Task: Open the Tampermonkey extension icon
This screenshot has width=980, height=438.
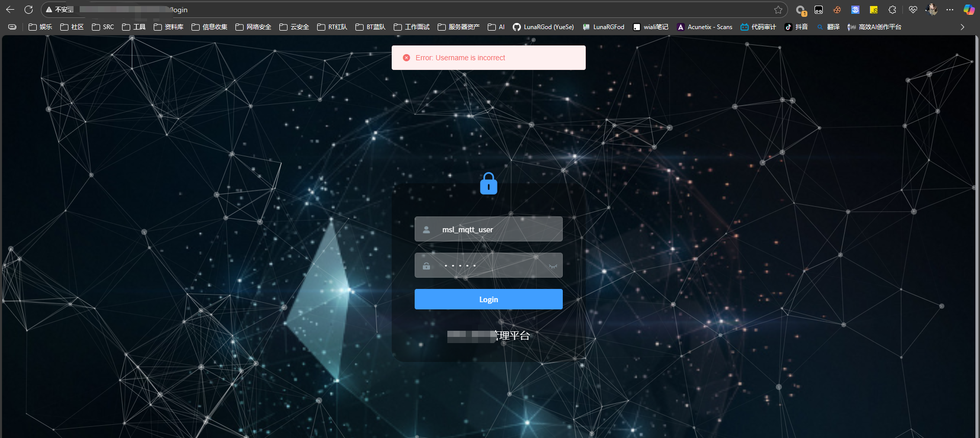Action: (x=819, y=10)
